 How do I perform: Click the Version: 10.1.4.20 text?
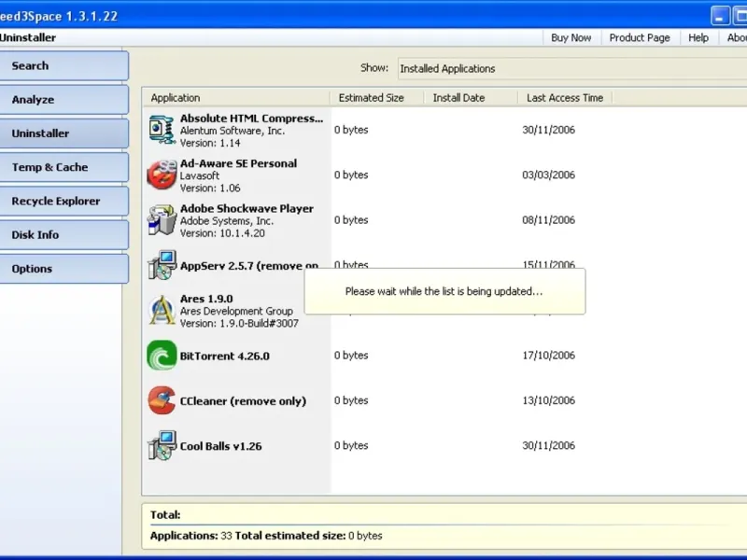(222, 233)
